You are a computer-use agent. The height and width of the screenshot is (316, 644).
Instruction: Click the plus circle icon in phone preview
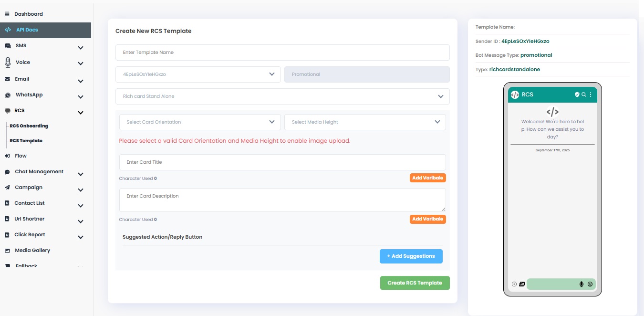[514, 284]
